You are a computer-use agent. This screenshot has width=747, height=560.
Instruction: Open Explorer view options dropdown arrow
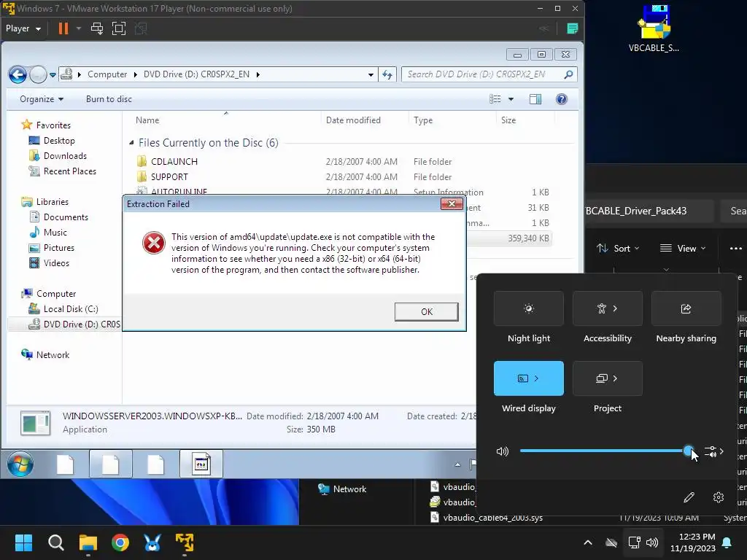[x=511, y=99]
